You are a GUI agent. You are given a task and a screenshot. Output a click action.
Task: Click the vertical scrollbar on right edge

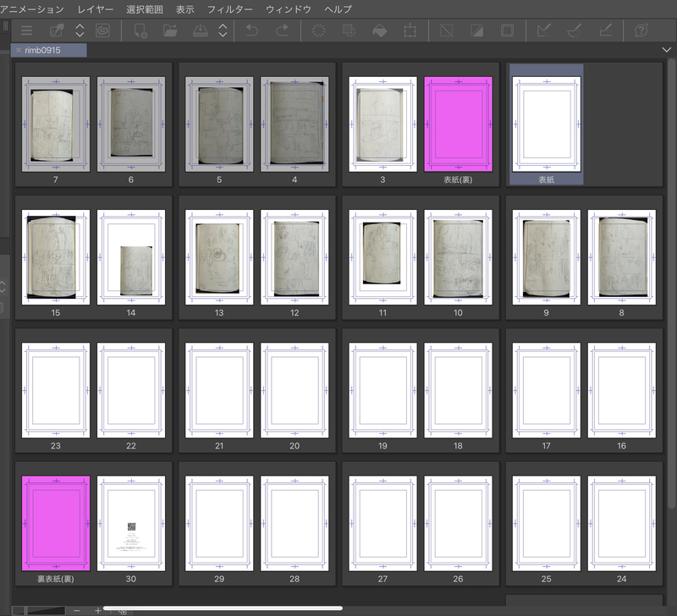coord(671,284)
